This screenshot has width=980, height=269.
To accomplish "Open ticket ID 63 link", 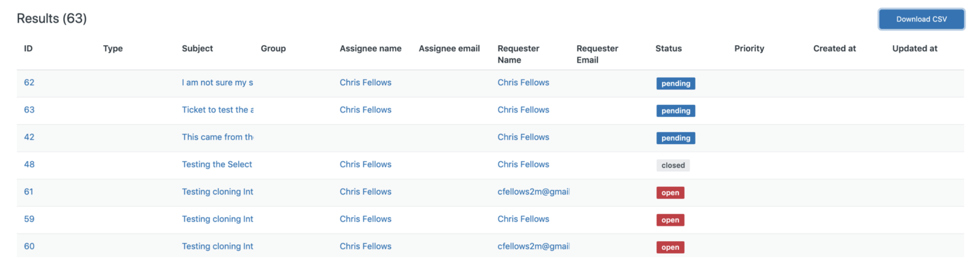I will (x=29, y=110).
